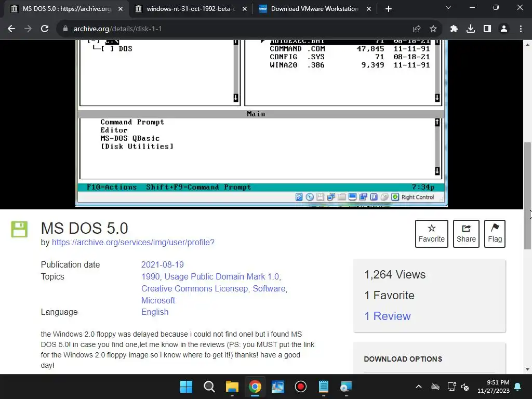The image size is (532, 399).
Task: Click the browser forward arrow
Action: tap(28, 29)
